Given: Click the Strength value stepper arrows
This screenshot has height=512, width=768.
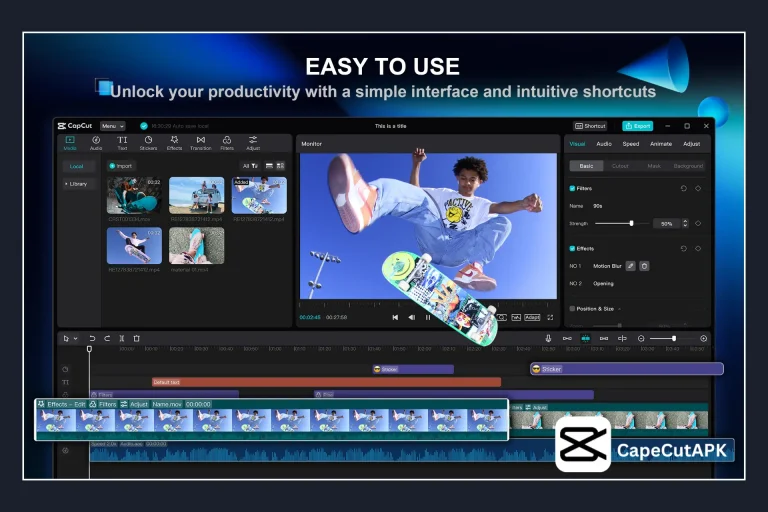Looking at the screenshot, I should [x=685, y=223].
